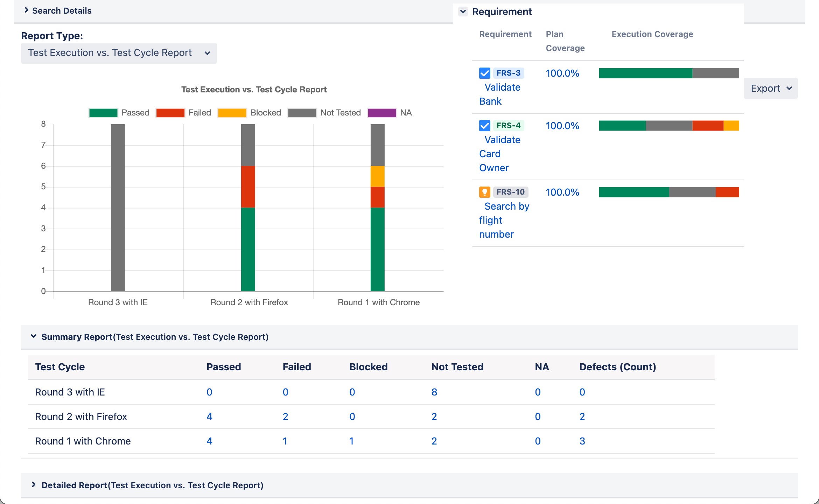Click the Round 3 with IE chart bar
The height and width of the screenshot is (504, 819).
[118, 208]
